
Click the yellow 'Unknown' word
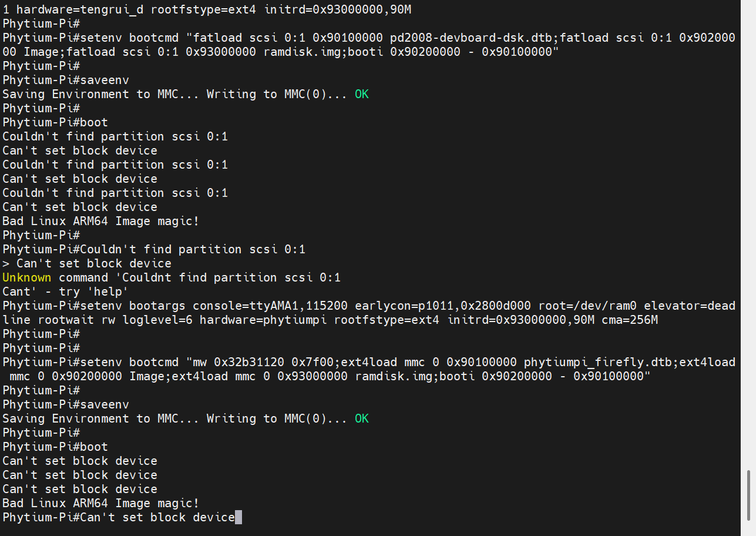(x=27, y=277)
